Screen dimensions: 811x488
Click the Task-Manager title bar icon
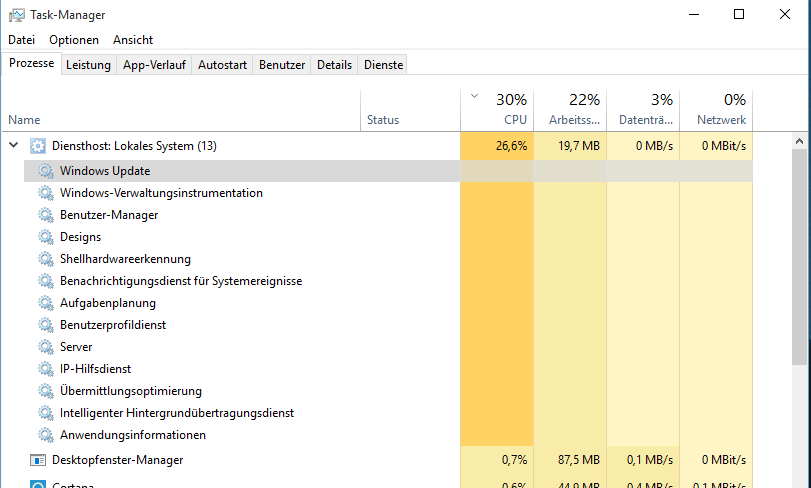(16, 15)
